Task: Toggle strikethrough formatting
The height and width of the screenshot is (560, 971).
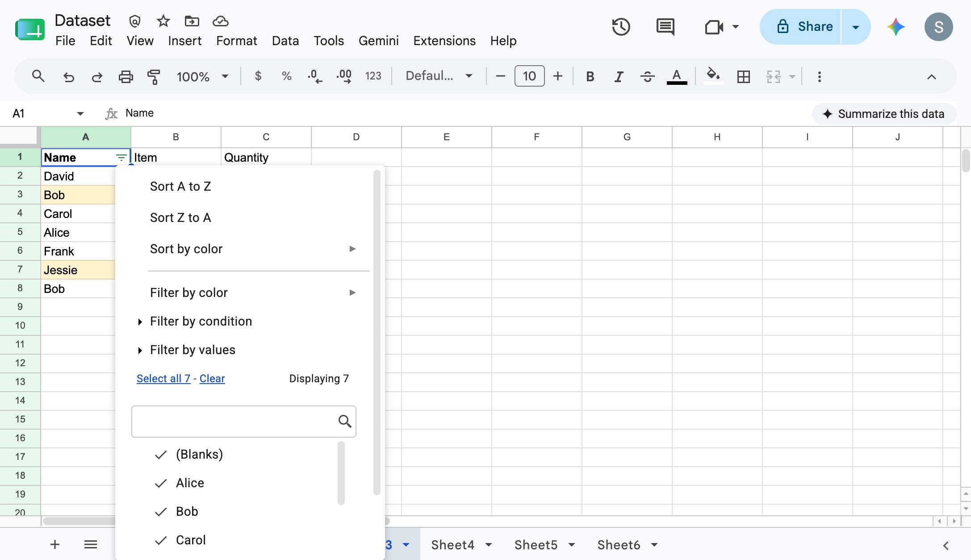Action: click(x=647, y=77)
